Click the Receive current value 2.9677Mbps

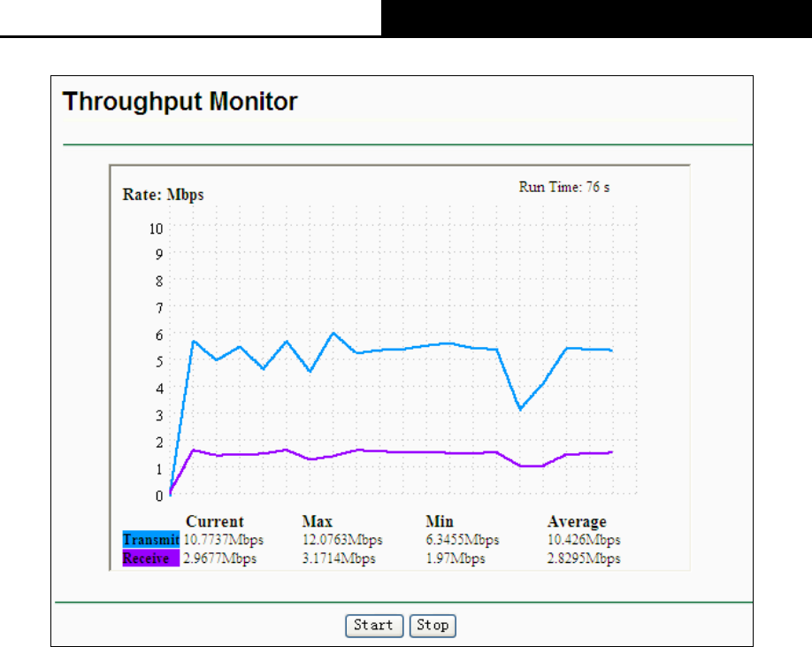click(x=219, y=558)
